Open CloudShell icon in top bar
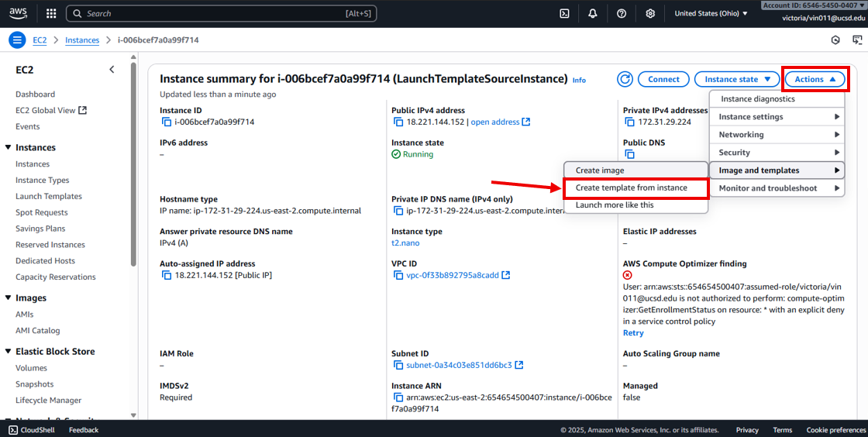Screen dimensions: 868x437 tap(564, 13)
